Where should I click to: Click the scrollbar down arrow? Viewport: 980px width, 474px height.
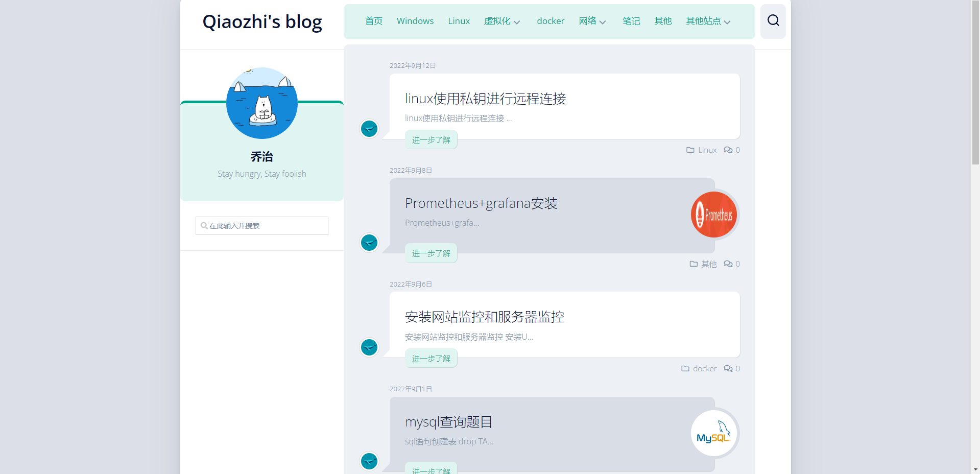[975, 469]
